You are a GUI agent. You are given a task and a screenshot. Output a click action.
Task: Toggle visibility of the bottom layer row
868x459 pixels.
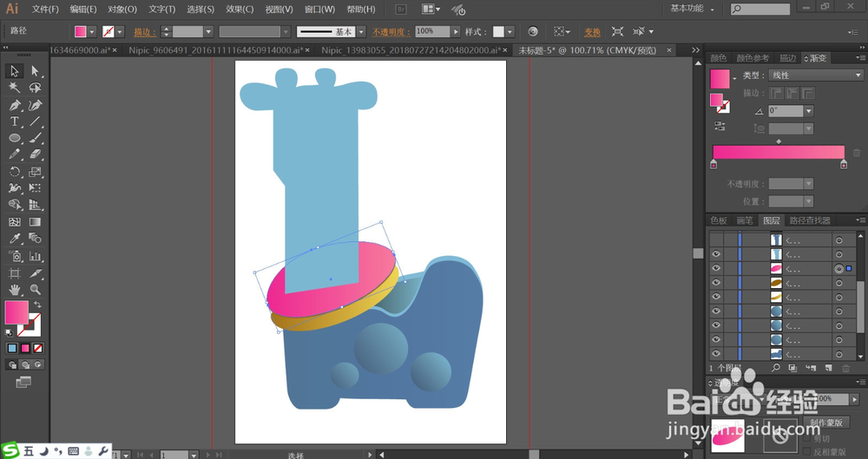[716, 353]
